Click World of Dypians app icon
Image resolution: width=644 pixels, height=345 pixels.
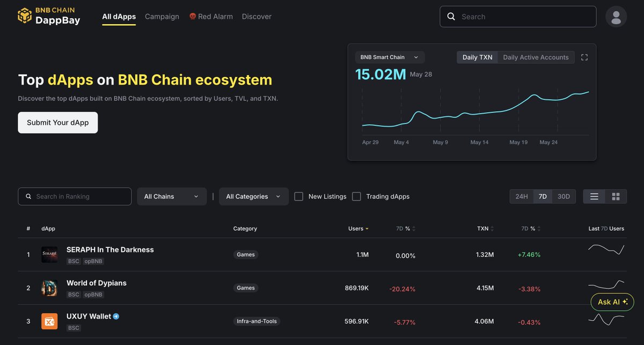(x=49, y=288)
